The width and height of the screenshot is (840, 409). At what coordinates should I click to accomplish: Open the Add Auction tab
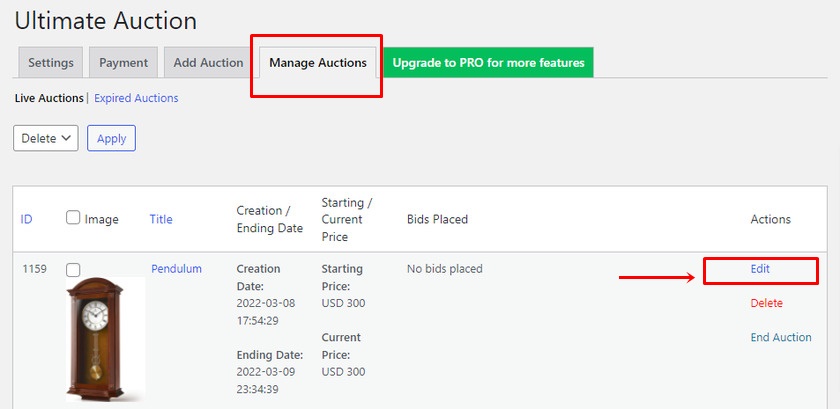(208, 63)
